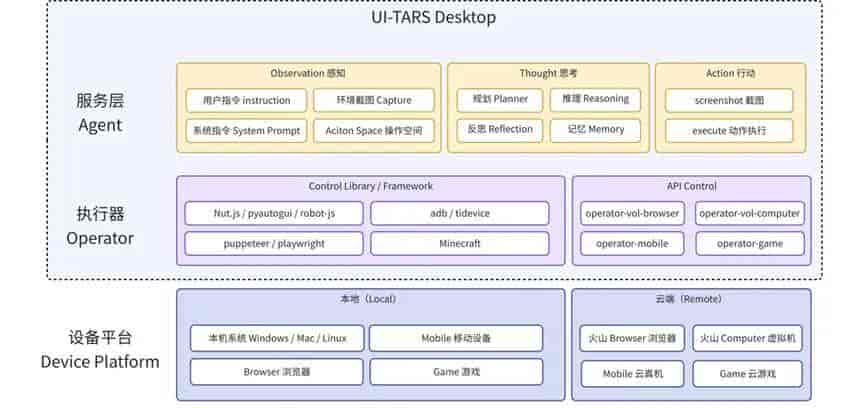The width and height of the screenshot is (863, 408).
Task: Select the "火山 Browser 浏览器" box
Action: [632, 338]
